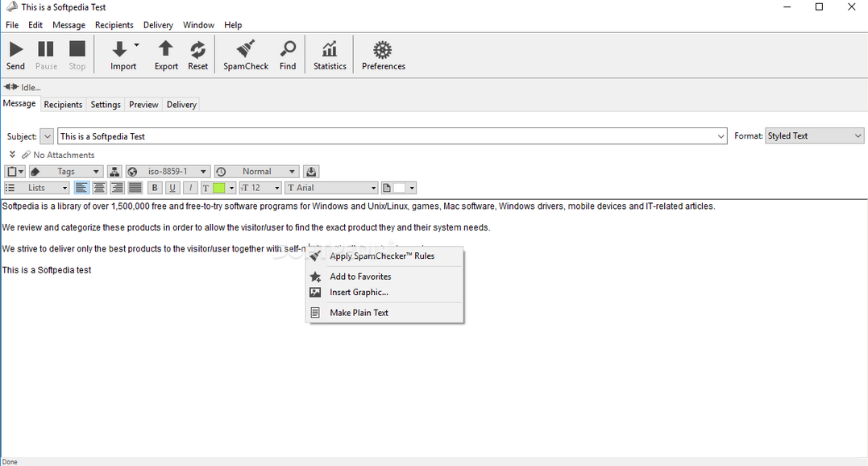
Task: Toggle center alignment
Action: pyautogui.click(x=99, y=188)
